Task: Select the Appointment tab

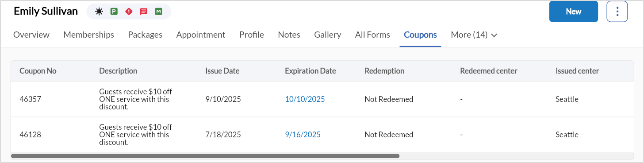Action: [201, 35]
